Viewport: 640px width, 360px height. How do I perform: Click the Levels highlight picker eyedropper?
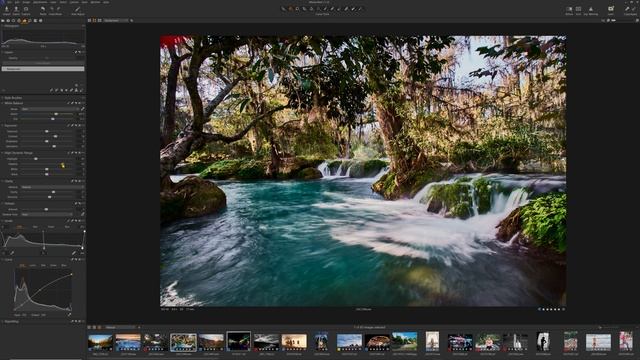pos(74,253)
